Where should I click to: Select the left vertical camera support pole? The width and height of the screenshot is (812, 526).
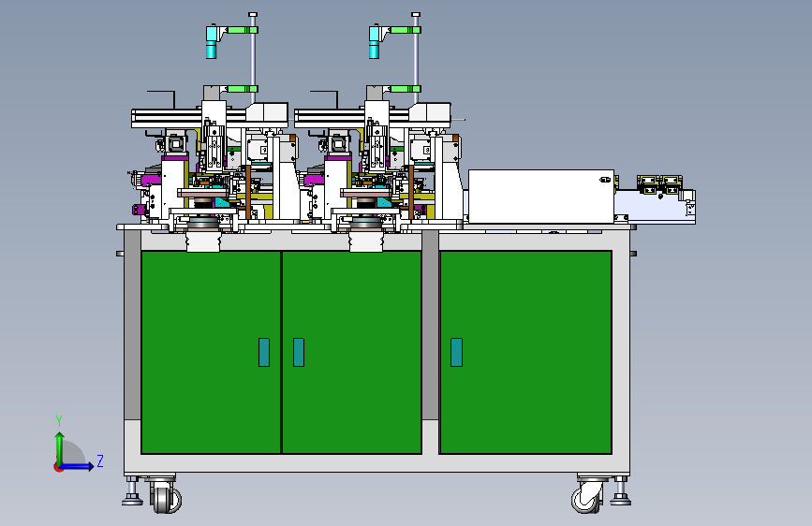pyautogui.click(x=253, y=60)
